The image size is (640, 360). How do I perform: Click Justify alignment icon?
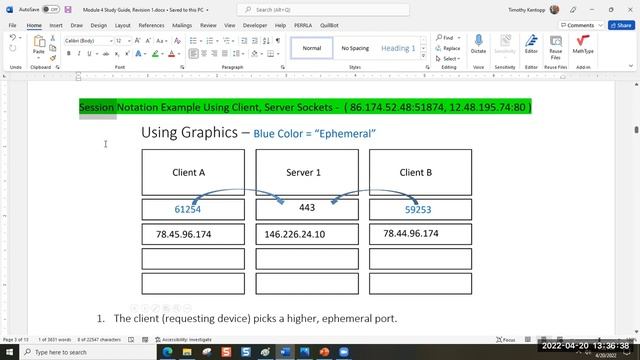click(224, 53)
